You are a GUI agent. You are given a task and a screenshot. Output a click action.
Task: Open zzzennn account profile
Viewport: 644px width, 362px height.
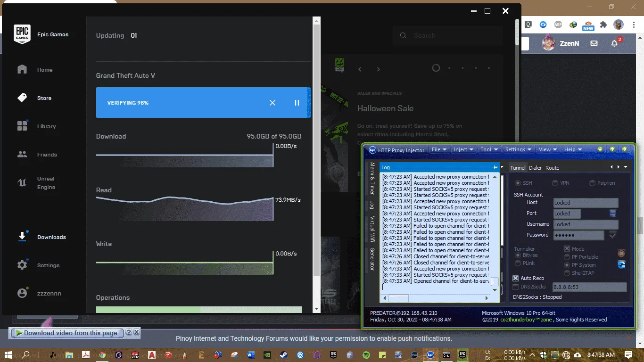(x=40, y=293)
